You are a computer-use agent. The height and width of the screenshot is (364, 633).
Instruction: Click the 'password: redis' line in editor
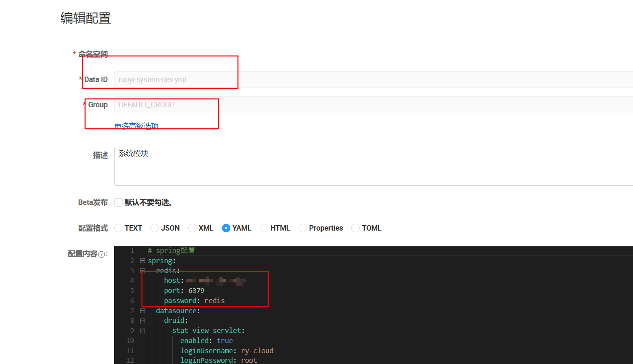(194, 300)
